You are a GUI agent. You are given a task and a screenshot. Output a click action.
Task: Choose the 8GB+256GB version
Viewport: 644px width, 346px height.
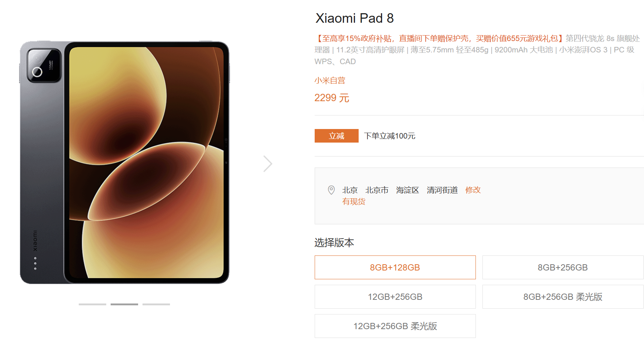coord(563,268)
